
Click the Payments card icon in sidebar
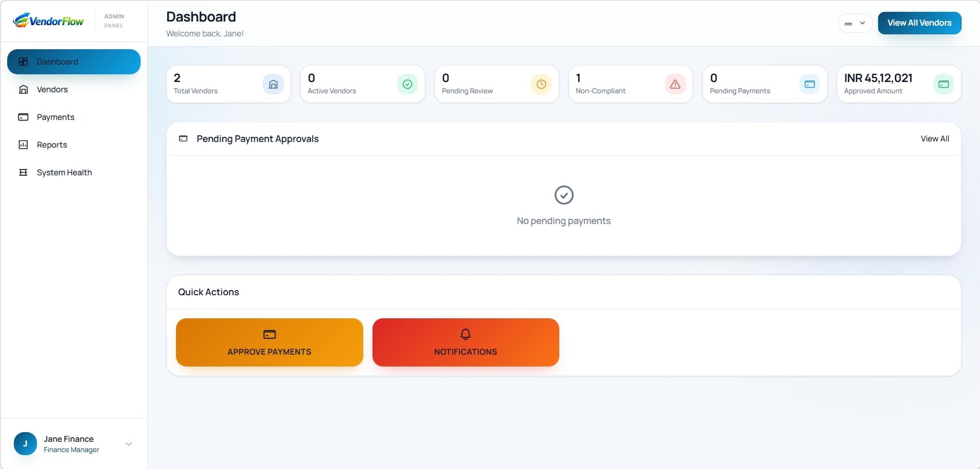click(x=24, y=117)
